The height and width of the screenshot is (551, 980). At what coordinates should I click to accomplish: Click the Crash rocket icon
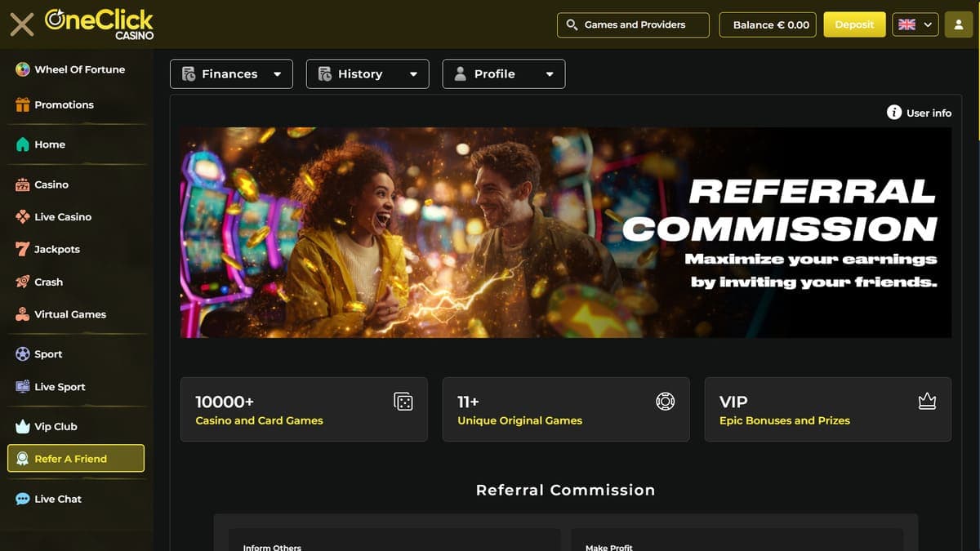click(x=23, y=282)
